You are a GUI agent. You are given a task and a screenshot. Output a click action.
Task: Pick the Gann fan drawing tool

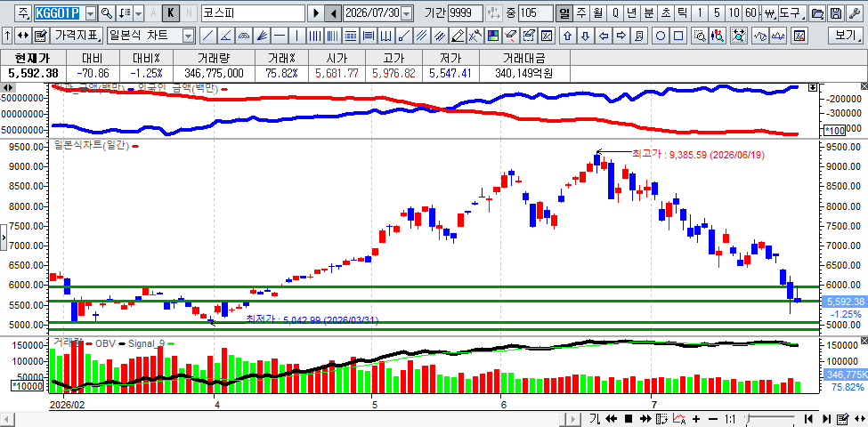coord(261,36)
